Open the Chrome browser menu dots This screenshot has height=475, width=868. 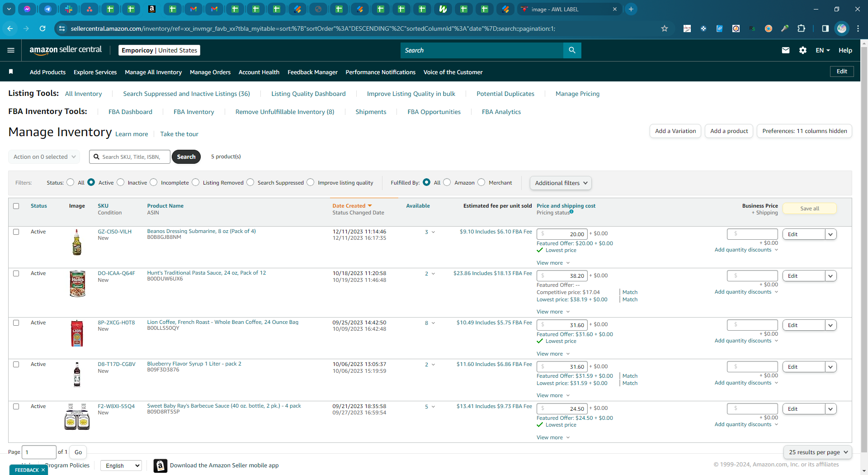pos(858,28)
